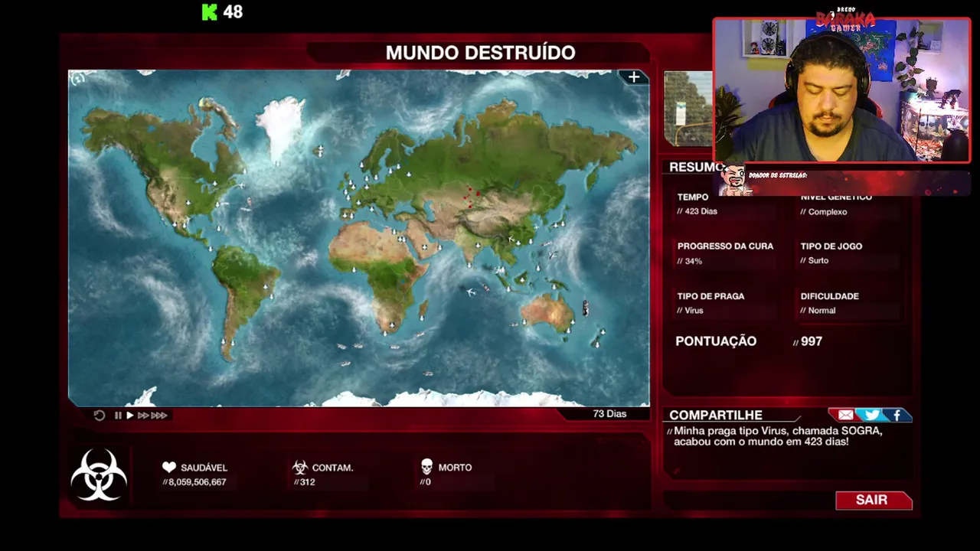The width and height of the screenshot is (980, 551).
Task: Click the MUNDO DESTRUÍDO title
Action: click(480, 53)
